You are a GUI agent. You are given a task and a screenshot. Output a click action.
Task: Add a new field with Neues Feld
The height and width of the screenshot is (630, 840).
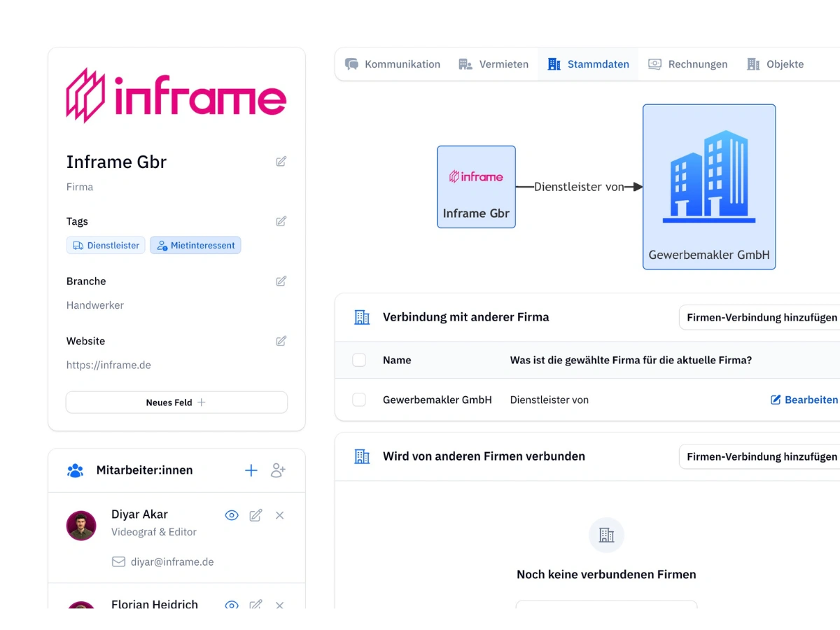pos(176,402)
